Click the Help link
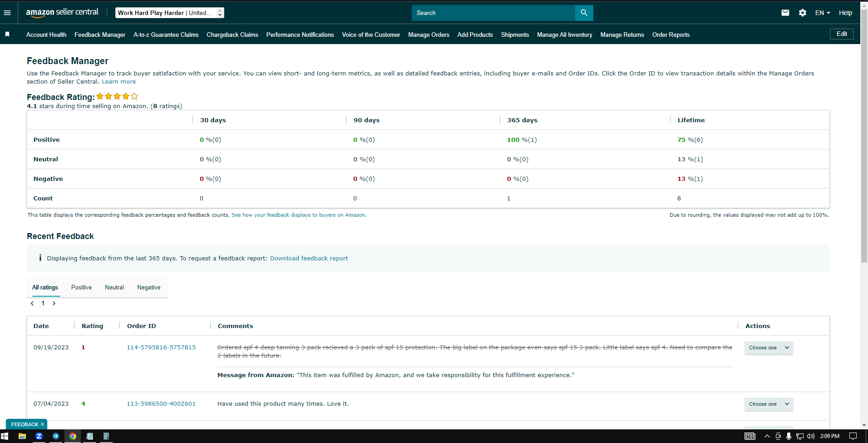 pos(845,13)
